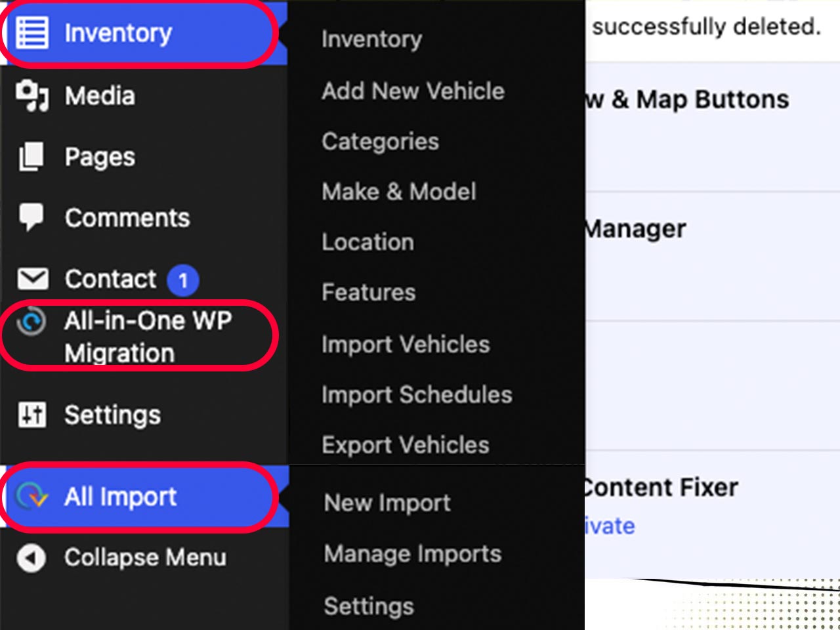The height and width of the screenshot is (630, 840).
Task: Select Import Vehicles submenu item
Action: [x=406, y=345]
